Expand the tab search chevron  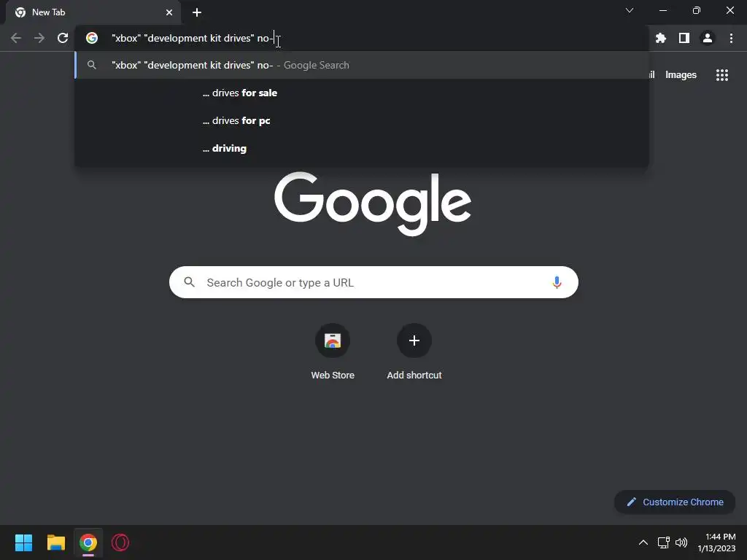click(x=630, y=10)
